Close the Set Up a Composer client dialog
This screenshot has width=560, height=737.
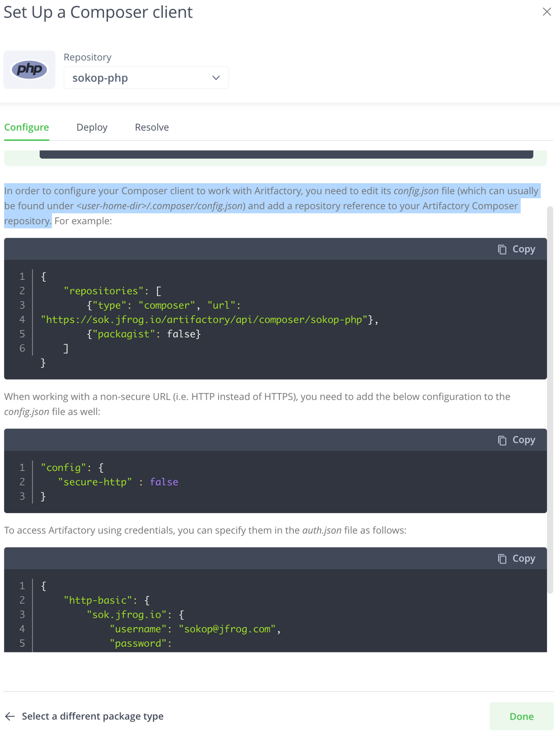click(x=547, y=12)
